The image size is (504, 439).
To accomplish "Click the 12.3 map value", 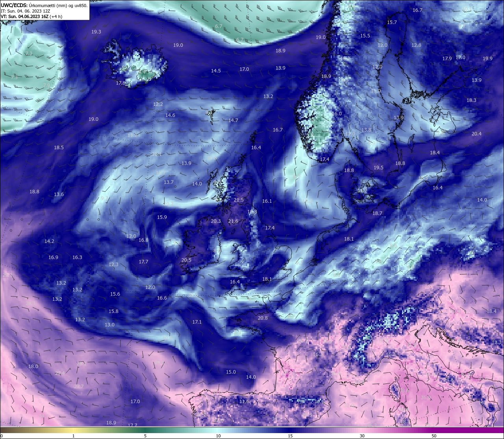I will 113,265.
